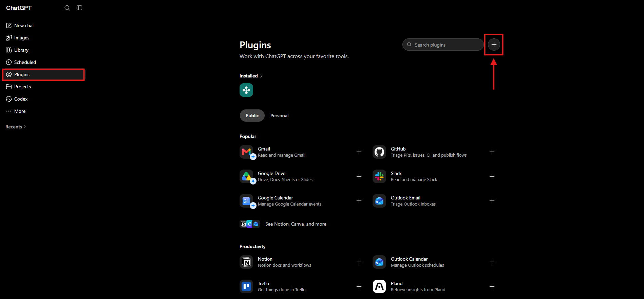This screenshot has width=644, height=299.
Task: Click the GitHub plugin icon
Action: click(x=379, y=152)
